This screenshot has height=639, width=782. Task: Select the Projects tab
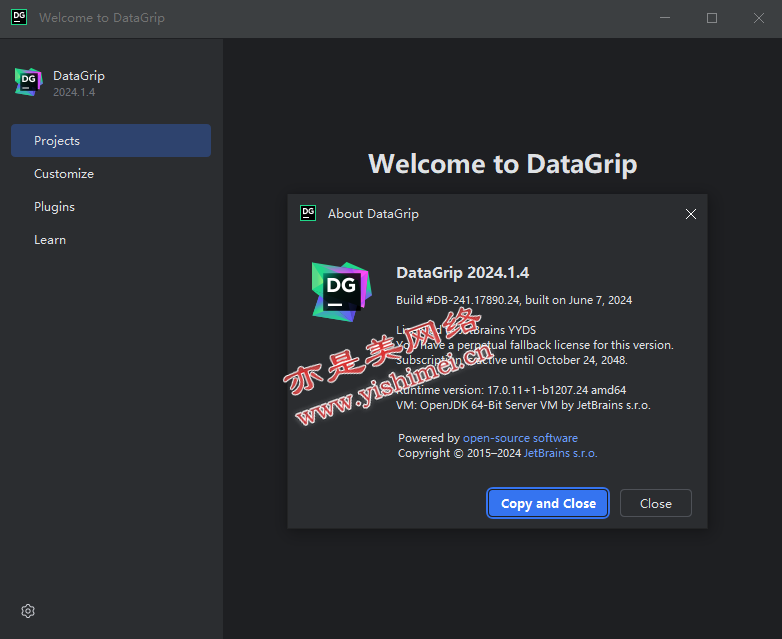[x=111, y=141]
